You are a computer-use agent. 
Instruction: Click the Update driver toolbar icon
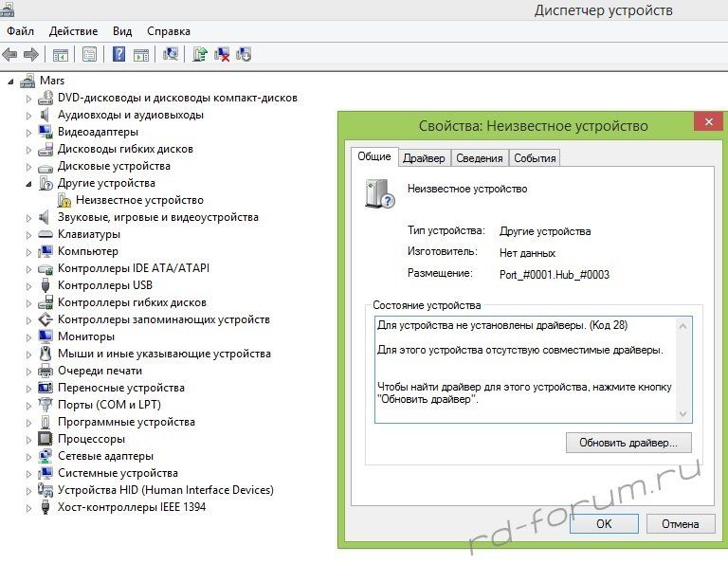pos(200,54)
